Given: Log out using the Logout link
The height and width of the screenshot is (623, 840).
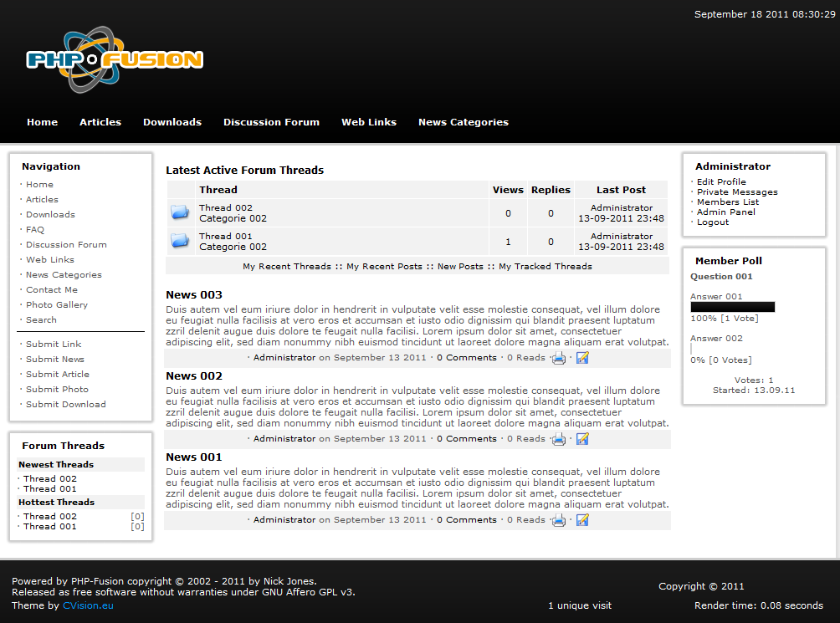Looking at the screenshot, I should point(713,222).
